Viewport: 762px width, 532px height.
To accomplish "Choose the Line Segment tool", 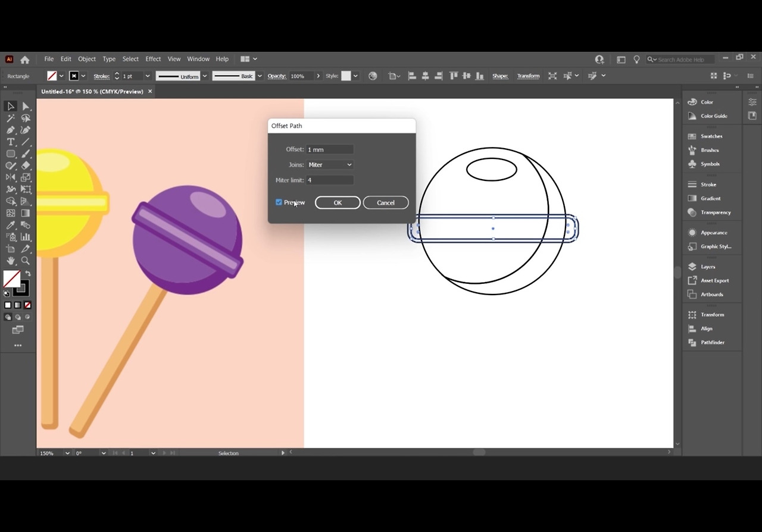I will click(26, 142).
